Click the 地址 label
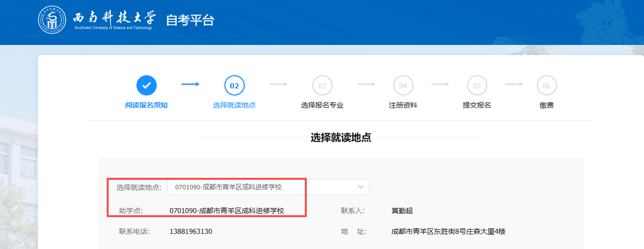644x249 pixels. click(353, 231)
